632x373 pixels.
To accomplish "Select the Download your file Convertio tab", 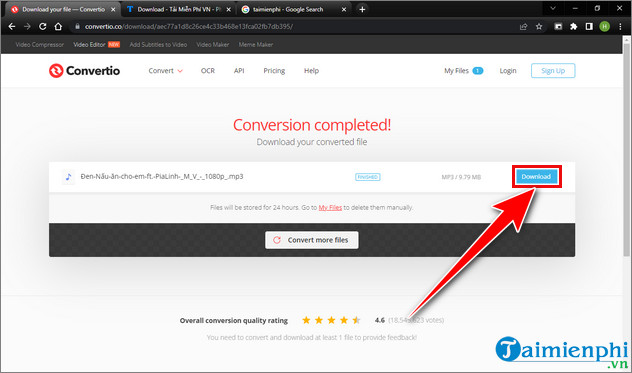I will coord(62,9).
